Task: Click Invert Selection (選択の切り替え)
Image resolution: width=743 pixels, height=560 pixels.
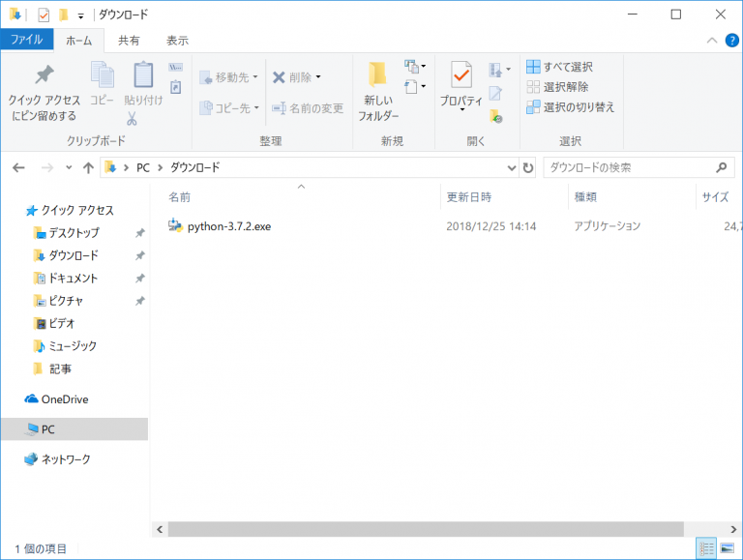Action: (571, 107)
